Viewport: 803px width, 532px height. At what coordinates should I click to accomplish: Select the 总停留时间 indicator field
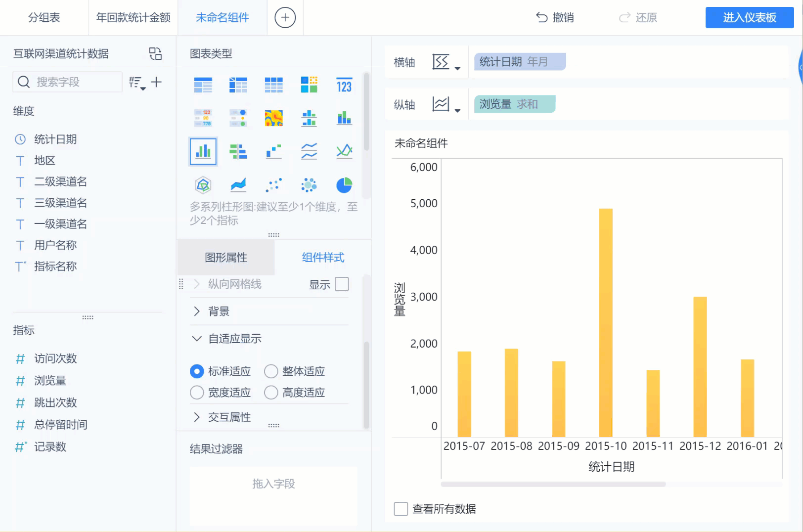coord(60,425)
